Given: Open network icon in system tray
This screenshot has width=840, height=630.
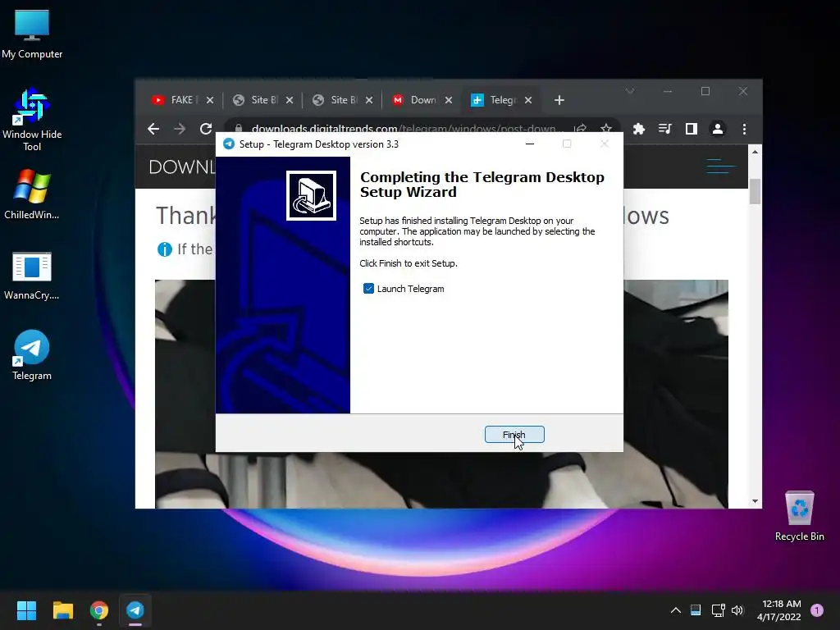Looking at the screenshot, I should click(718, 610).
